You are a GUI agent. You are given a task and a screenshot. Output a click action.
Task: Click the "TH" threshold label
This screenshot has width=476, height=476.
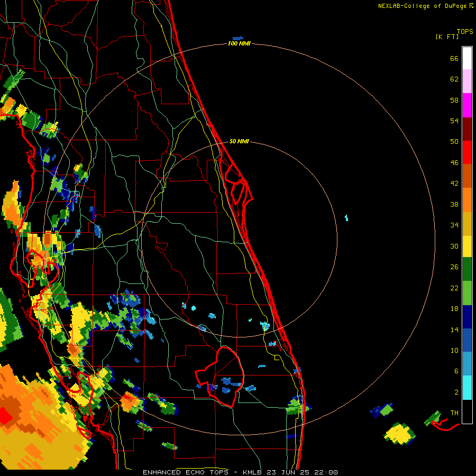tap(454, 413)
